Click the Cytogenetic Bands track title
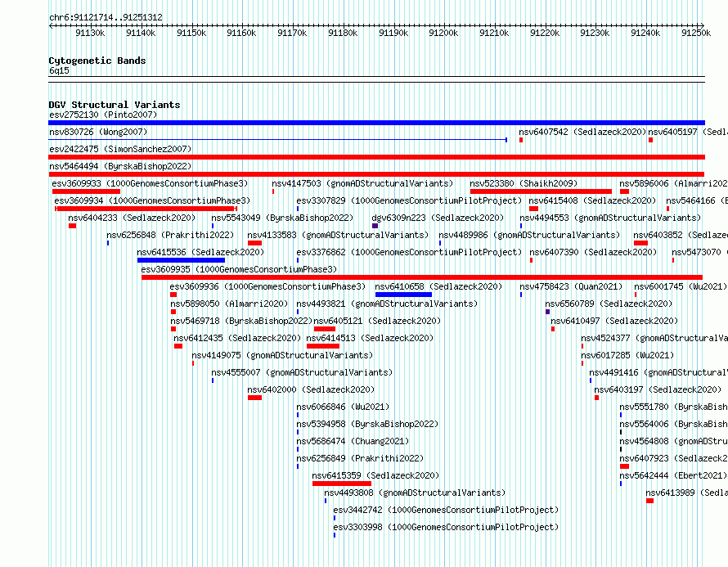 point(97,61)
